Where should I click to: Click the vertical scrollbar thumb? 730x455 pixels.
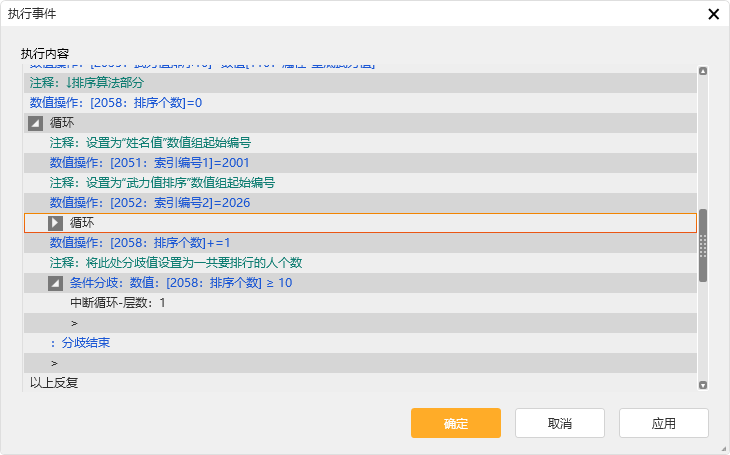pyautogui.click(x=703, y=245)
